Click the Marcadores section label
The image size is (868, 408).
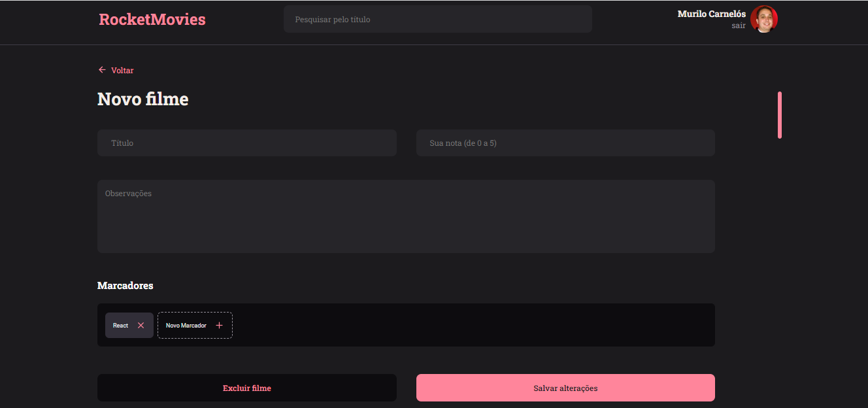(125, 285)
